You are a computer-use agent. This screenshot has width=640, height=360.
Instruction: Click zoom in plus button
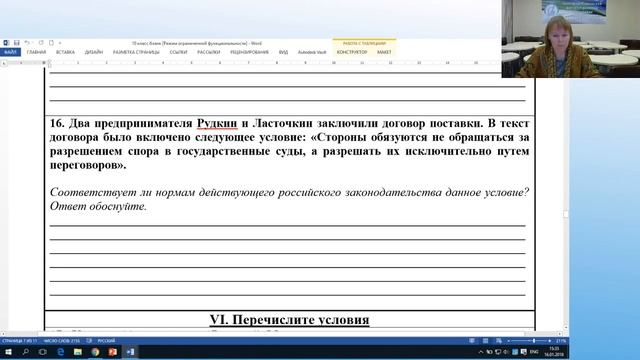[x=550, y=341]
